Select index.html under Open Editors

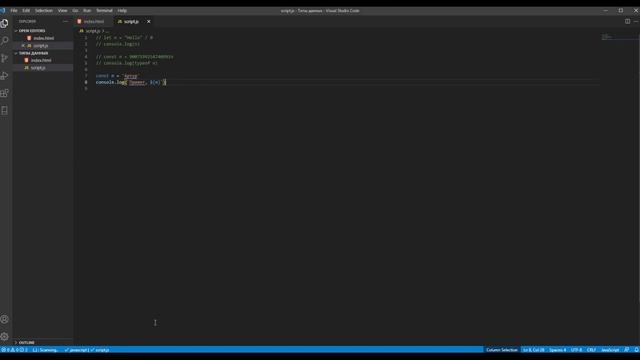click(x=43, y=38)
